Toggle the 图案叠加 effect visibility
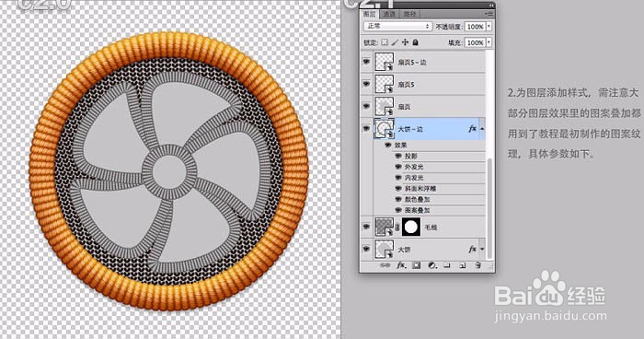This screenshot has height=339, width=644. (398, 210)
